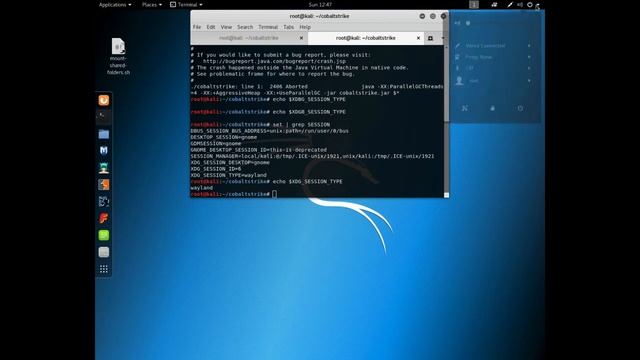Open the Help menu in the terminal
The image size is (640, 360).
coord(305,27)
